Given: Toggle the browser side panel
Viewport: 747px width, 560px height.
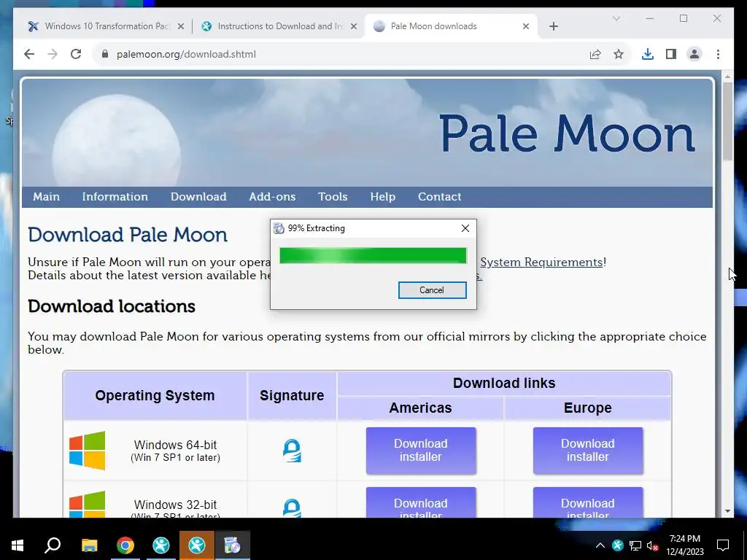Looking at the screenshot, I should pyautogui.click(x=671, y=54).
